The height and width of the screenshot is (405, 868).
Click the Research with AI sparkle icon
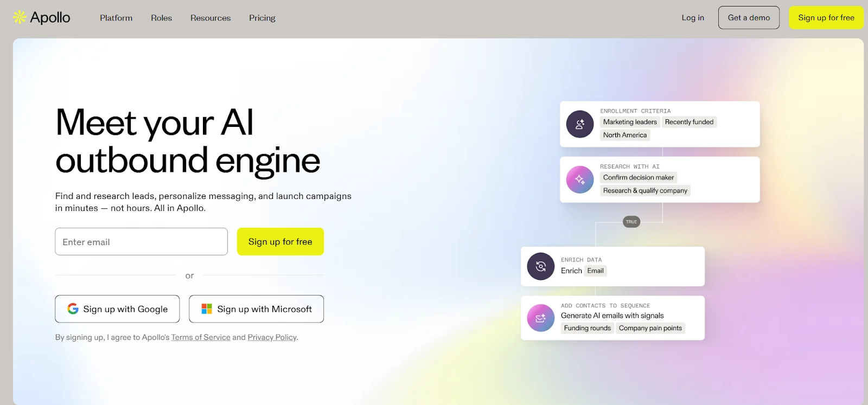[580, 180]
